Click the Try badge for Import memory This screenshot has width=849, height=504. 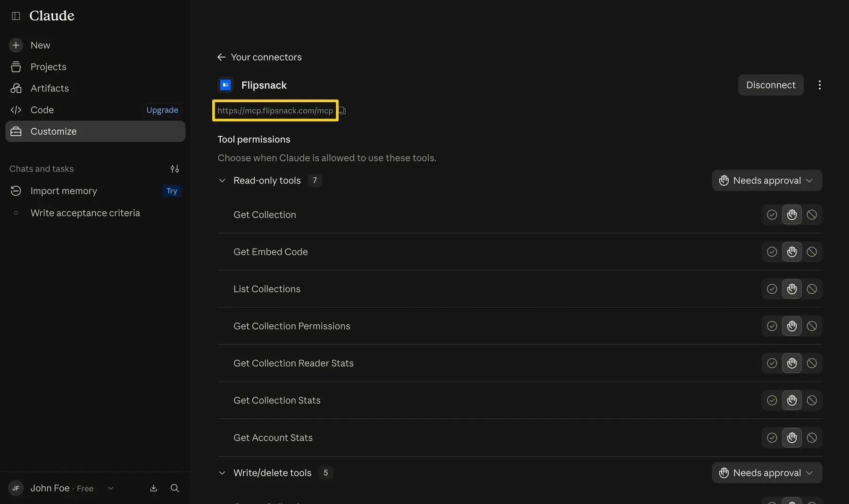click(172, 191)
